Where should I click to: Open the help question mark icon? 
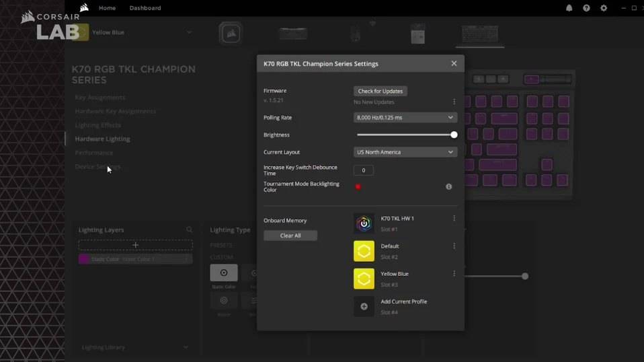(x=586, y=8)
